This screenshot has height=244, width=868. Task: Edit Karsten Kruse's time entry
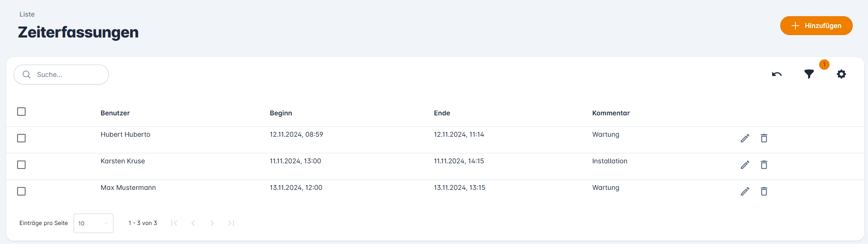745,165
